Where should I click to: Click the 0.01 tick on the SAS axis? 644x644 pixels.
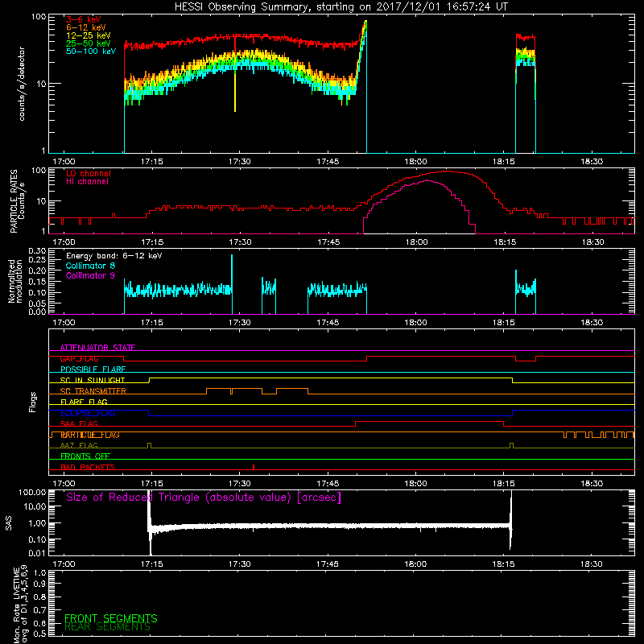(x=37, y=553)
